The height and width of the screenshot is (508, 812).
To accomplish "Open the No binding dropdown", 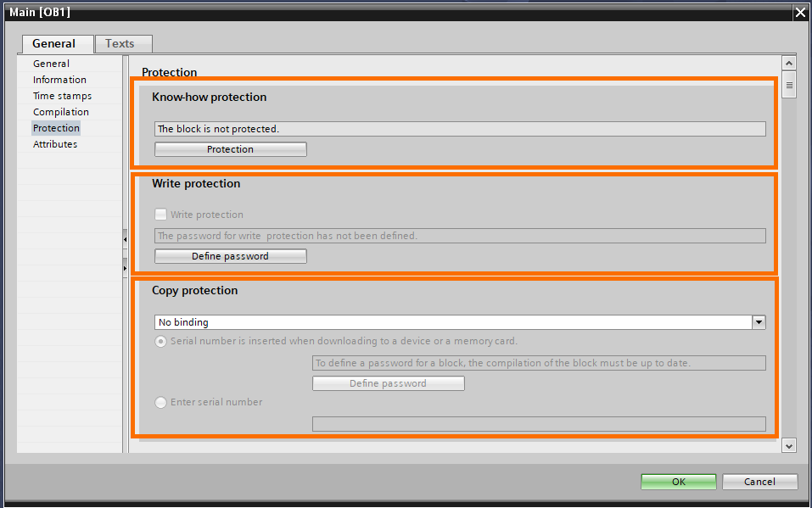I will 759,321.
